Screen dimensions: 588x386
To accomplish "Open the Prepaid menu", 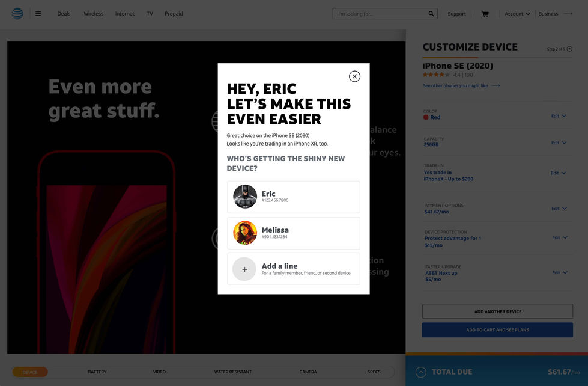I will [174, 13].
